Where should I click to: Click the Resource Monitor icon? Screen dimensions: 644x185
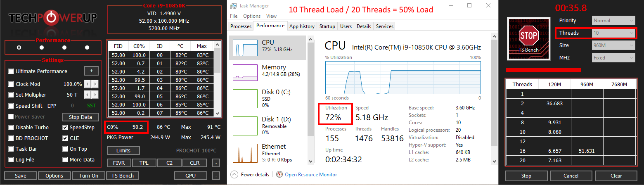[279, 175]
